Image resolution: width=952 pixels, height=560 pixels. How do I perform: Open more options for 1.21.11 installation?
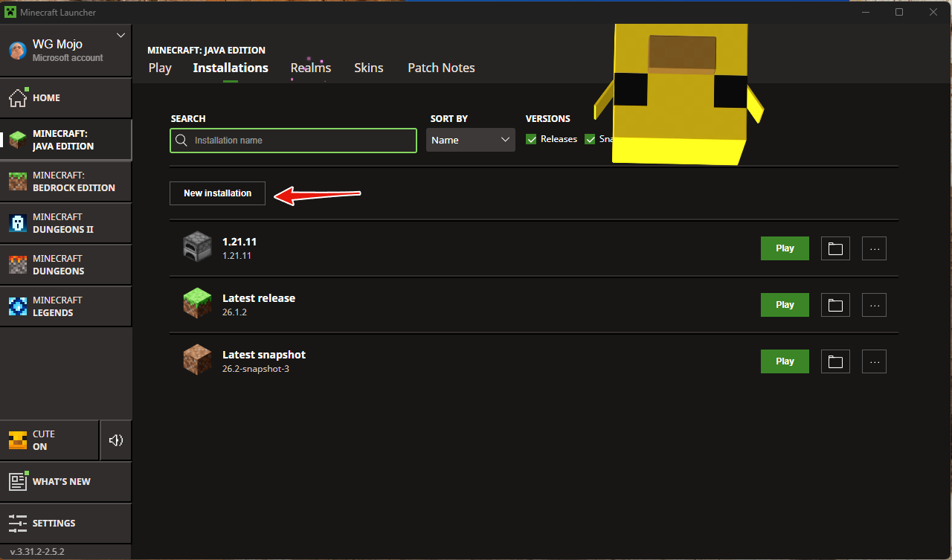pyautogui.click(x=874, y=248)
